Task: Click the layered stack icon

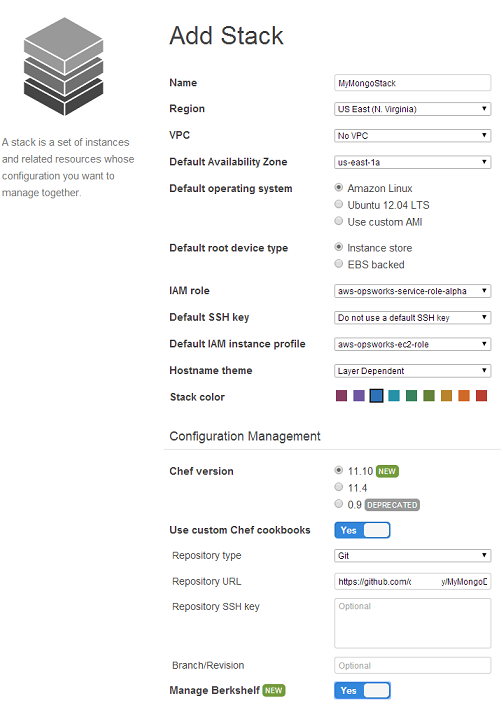Action: pyautogui.click(x=64, y=66)
